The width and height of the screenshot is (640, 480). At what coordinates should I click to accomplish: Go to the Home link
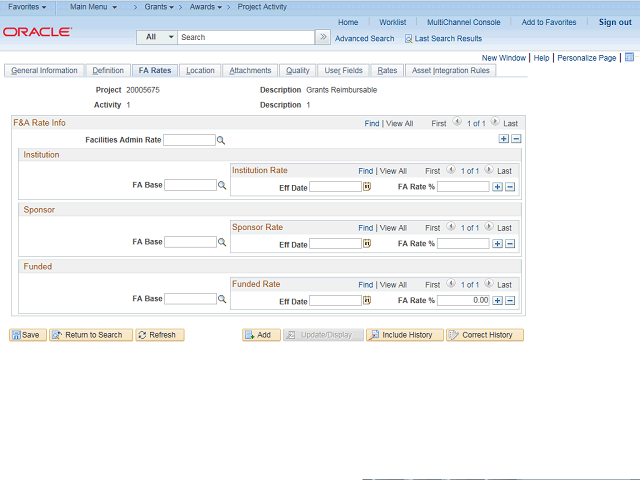(348, 22)
